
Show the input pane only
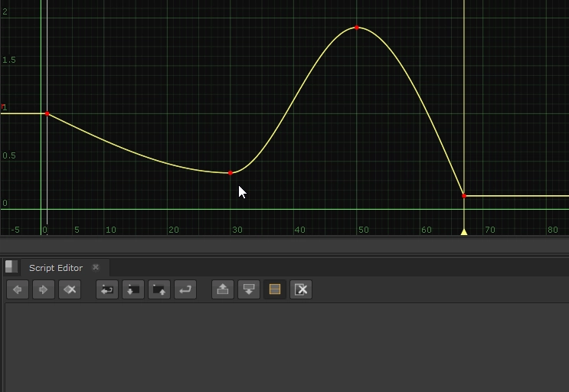coord(223,289)
